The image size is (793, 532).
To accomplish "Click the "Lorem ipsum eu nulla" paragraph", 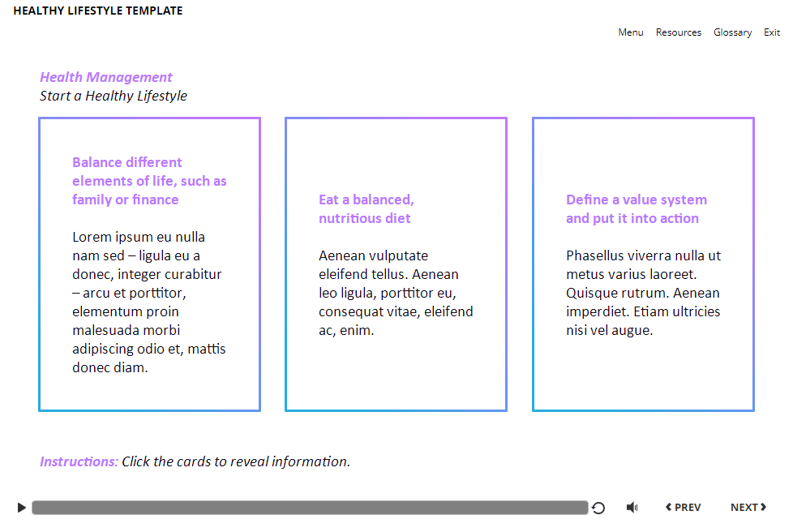I will tap(149, 302).
